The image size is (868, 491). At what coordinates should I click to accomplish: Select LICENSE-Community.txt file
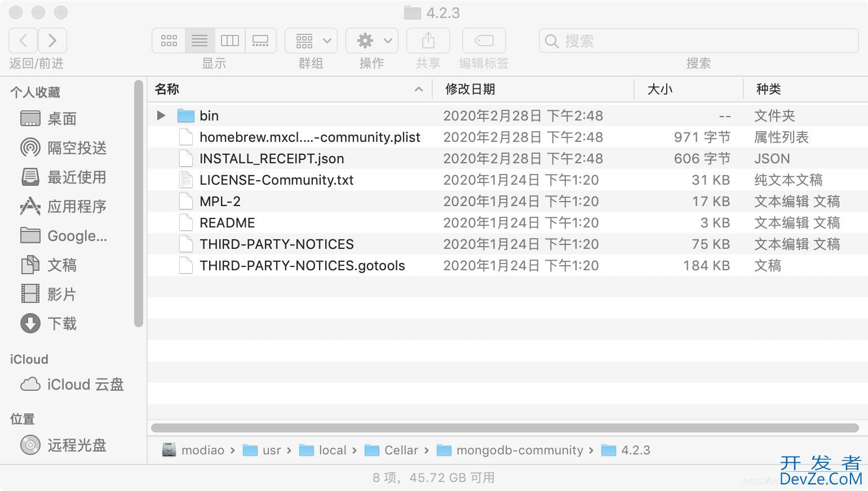point(277,180)
